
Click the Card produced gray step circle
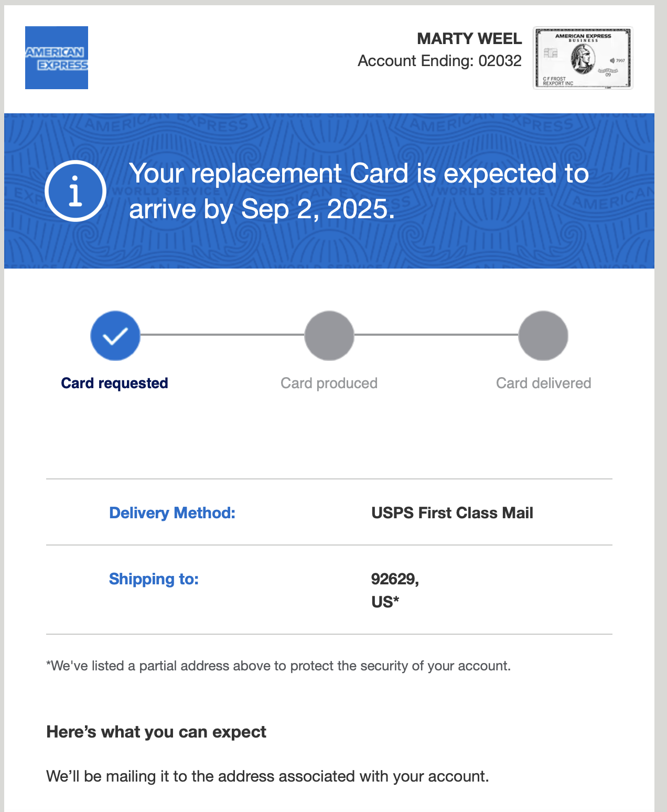click(x=329, y=336)
